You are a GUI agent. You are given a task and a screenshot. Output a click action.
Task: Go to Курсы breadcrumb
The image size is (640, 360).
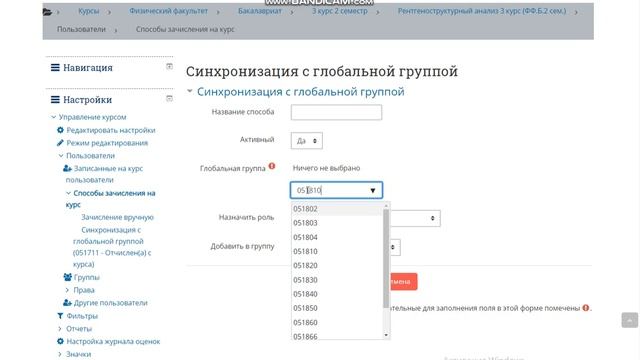tap(89, 11)
